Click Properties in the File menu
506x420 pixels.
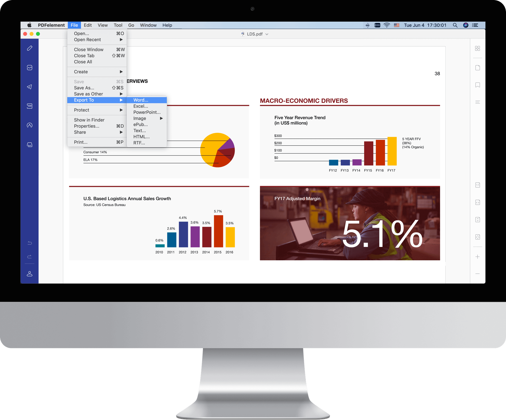pyautogui.click(x=87, y=126)
